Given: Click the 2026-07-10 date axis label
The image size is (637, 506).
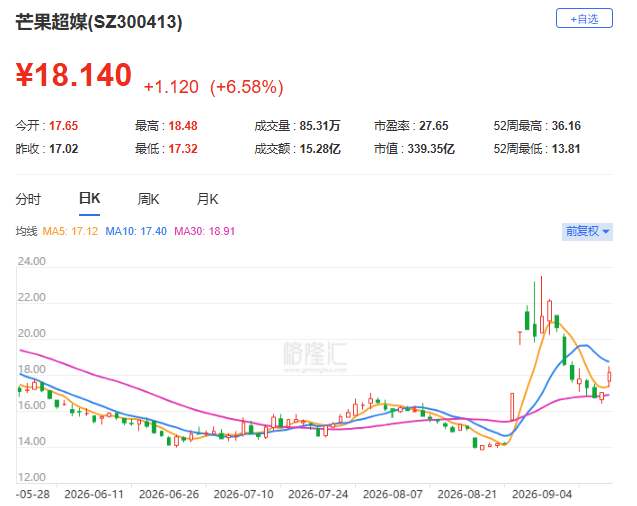Looking at the screenshot, I should point(244,495).
